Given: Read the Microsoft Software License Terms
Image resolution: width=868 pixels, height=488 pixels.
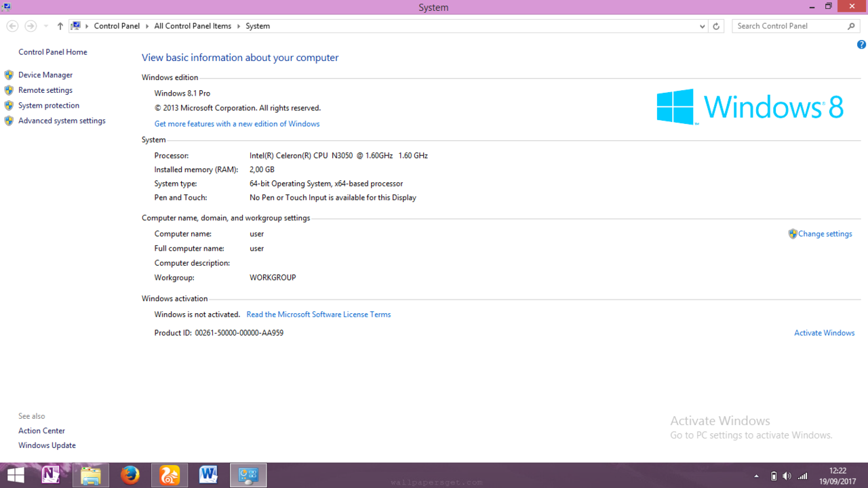Looking at the screenshot, I should point(319,314).
